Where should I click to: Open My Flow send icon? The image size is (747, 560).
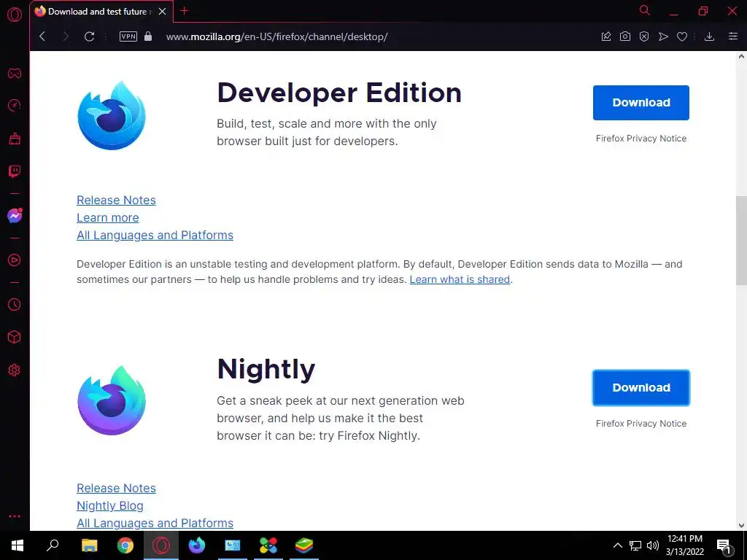[663, 36]
